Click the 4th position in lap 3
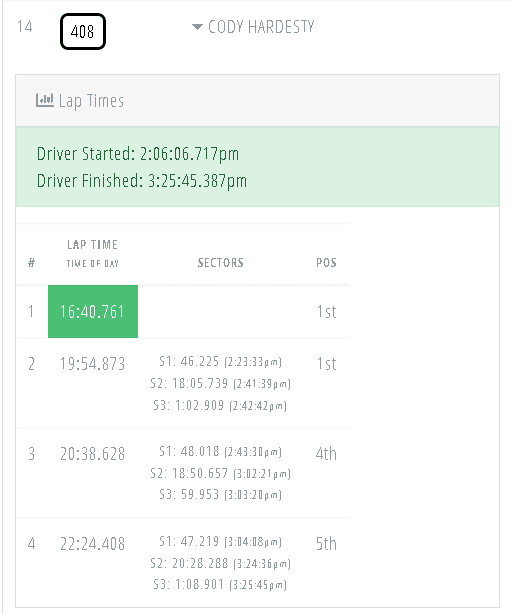The image size is (511, 614). (x=326, y=454)
